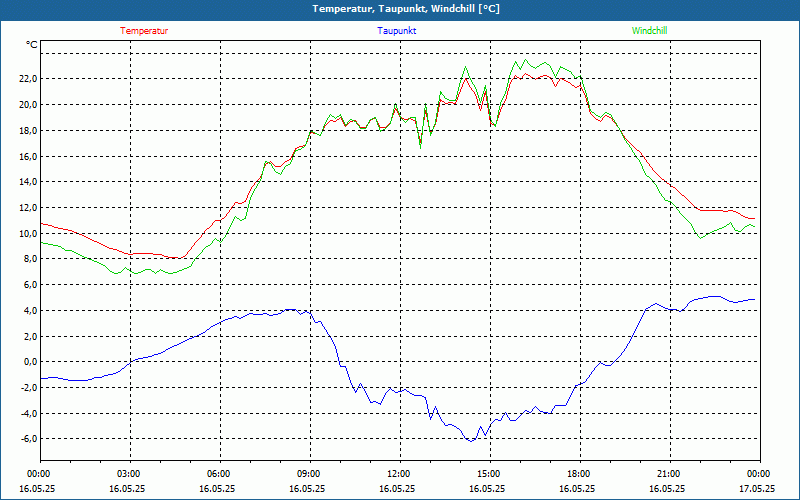Click the -6,0 y-axis value
Screen dimensions: 800x500
click(x=29, y=439)
